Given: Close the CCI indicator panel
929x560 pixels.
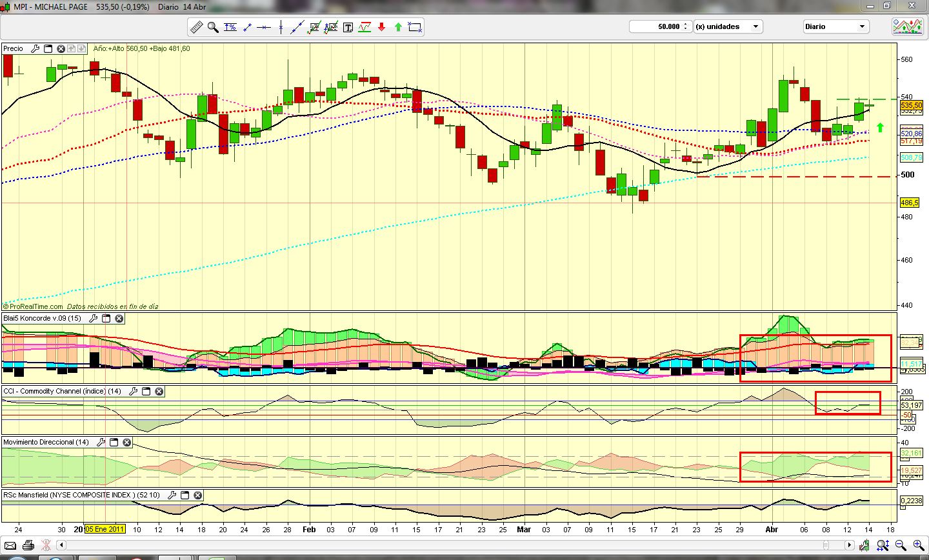Looking at the screenshot, I should pos(159,391).
